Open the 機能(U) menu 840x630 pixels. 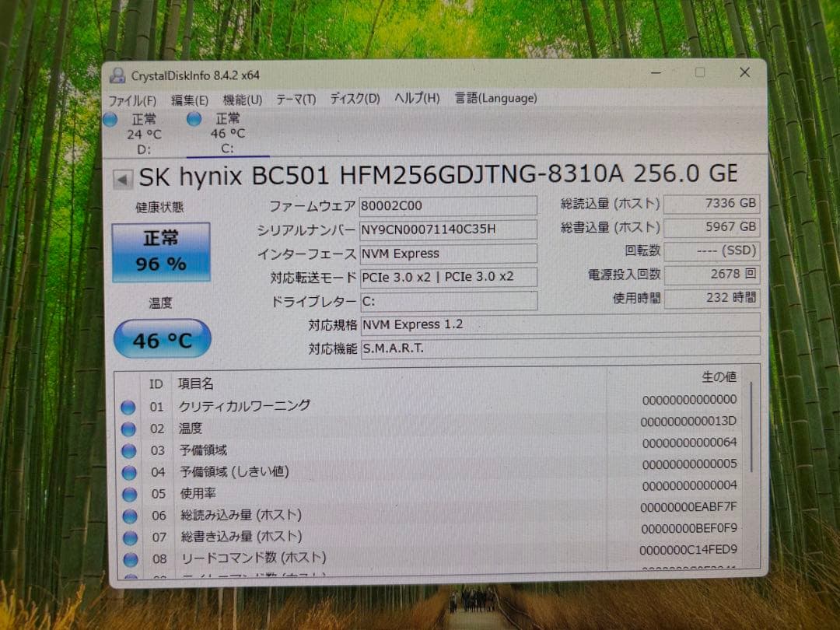pyautogui.click(x=242, y=100)
